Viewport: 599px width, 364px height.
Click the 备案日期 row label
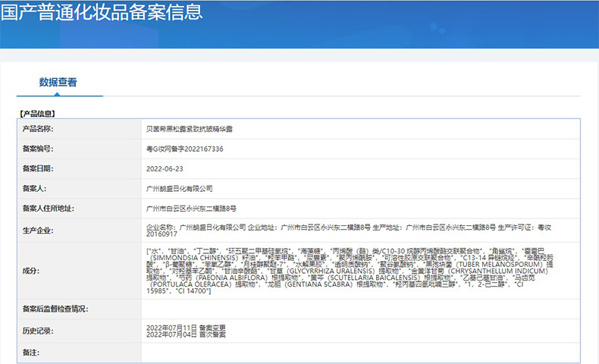pyautogui.click(x=38, y=168)
